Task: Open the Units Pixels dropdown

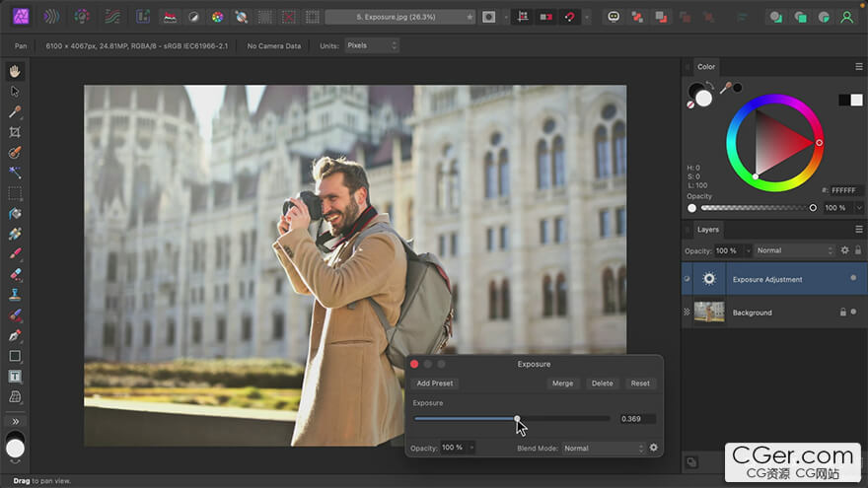Action: click(372, 45)
